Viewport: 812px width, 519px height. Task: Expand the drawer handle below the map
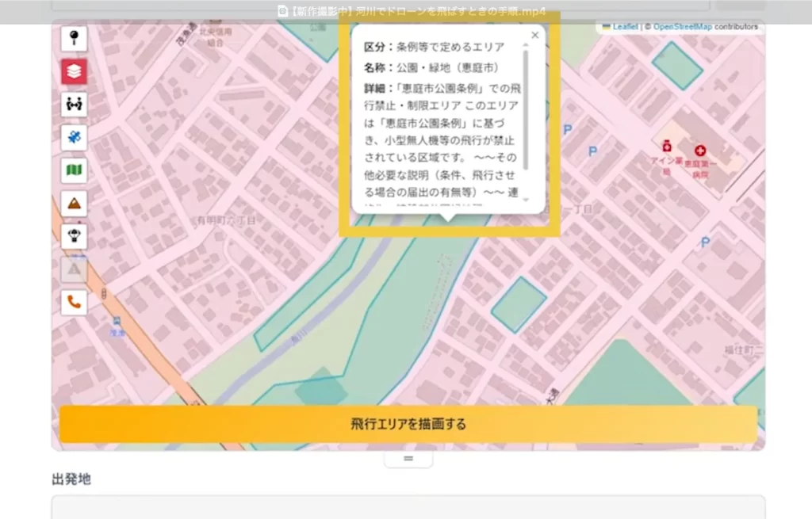[408, 458]
